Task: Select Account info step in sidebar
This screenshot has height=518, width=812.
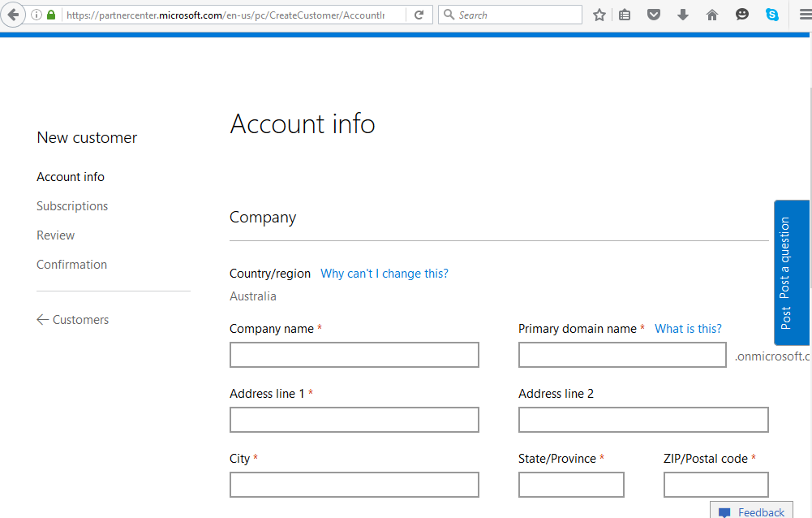Action: pos(71,177)
